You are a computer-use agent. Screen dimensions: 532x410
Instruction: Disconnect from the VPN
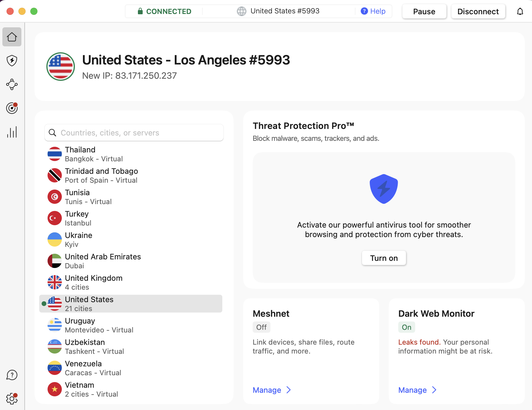point(478,11)
